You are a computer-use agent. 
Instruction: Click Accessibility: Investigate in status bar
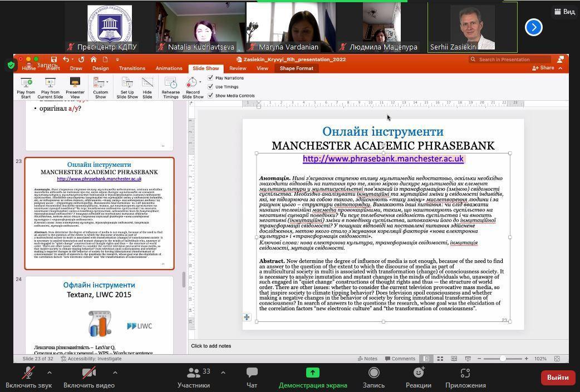click(x=91, y=359)
